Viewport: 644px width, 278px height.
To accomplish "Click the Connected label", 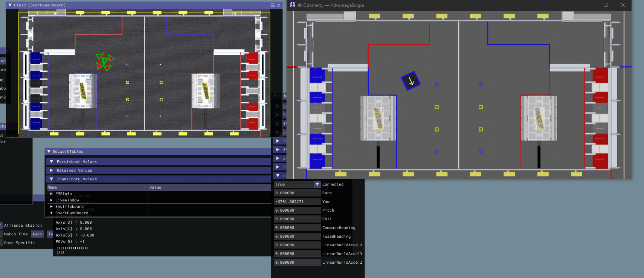I will 333,184.
